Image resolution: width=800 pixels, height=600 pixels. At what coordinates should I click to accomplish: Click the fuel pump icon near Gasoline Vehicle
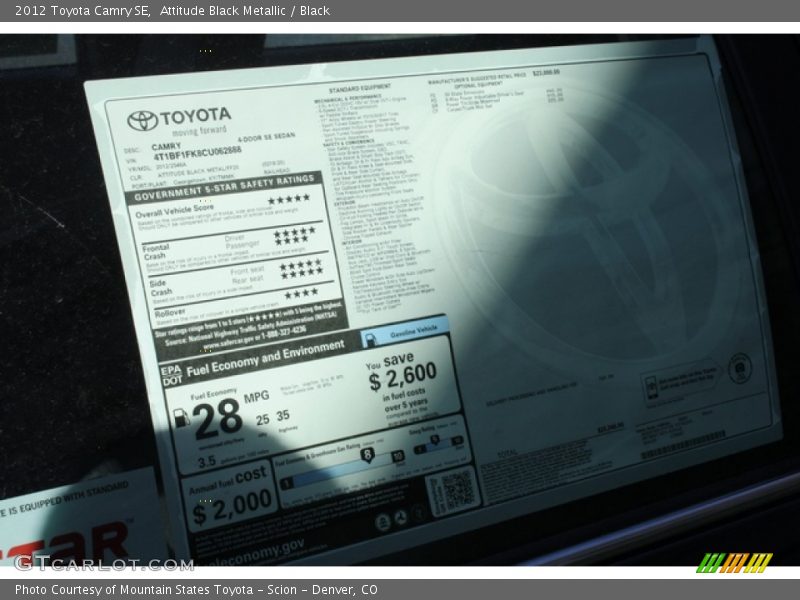pyautogui.click(x=371, y=340)
